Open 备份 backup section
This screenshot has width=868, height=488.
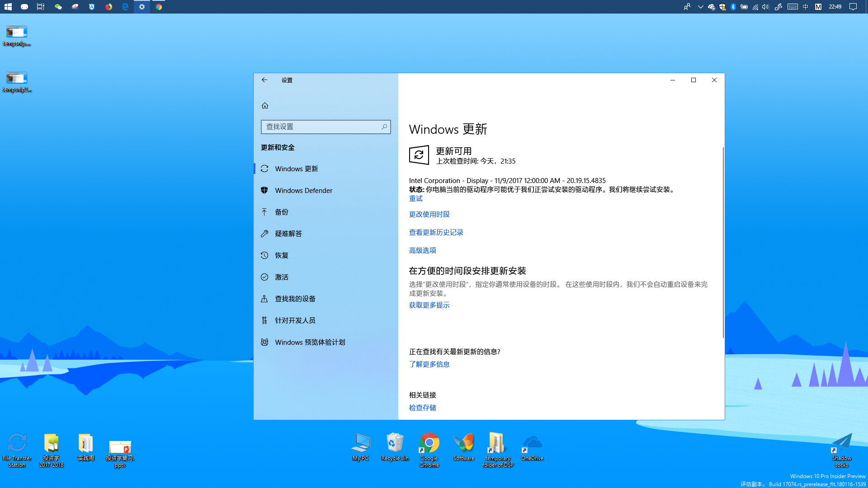pos(325,212)
